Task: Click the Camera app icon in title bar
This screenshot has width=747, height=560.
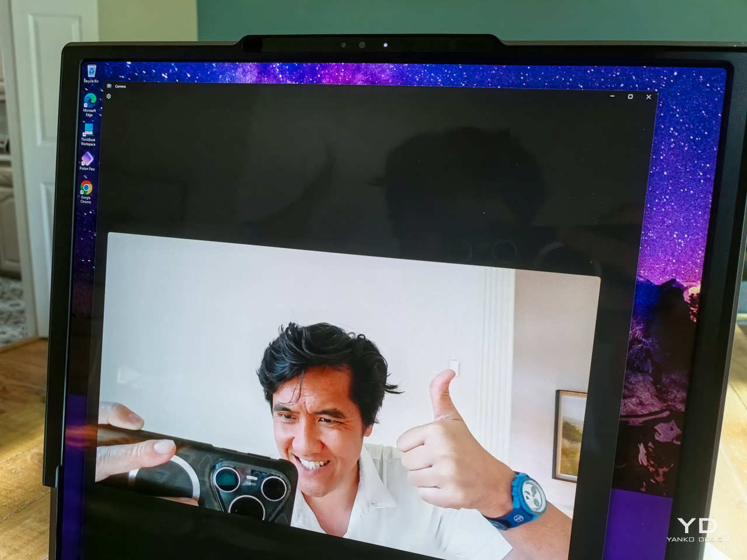Action: coord(109,86)
